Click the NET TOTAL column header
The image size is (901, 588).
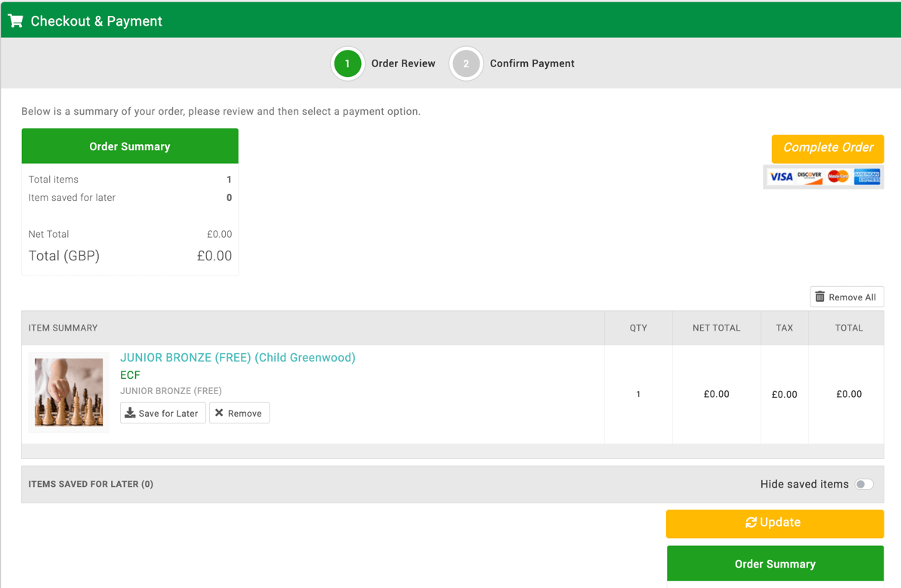[x=716, y=328]
